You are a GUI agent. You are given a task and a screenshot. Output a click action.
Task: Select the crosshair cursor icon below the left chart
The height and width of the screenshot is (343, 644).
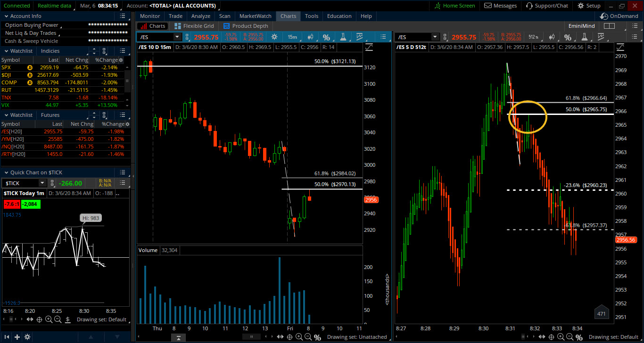point(290,337)
